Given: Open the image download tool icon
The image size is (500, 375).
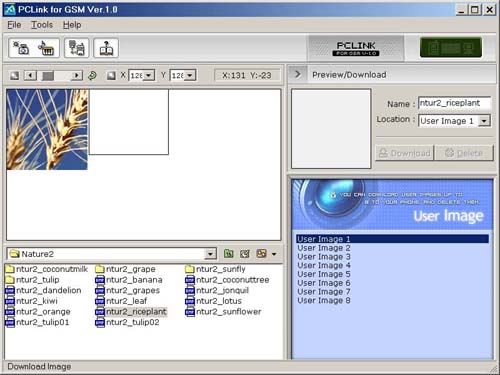Looking at the screenshot, I should click(21, 48).
